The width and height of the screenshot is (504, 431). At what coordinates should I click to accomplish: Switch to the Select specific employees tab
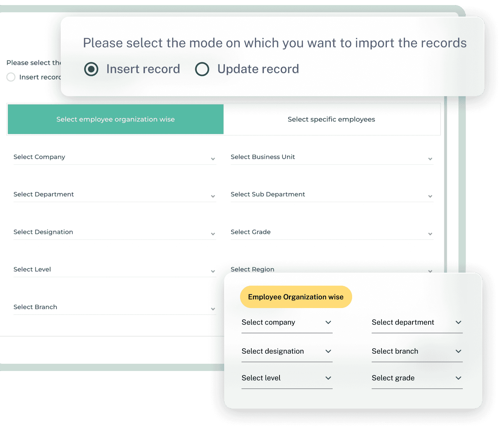(331, 119)
